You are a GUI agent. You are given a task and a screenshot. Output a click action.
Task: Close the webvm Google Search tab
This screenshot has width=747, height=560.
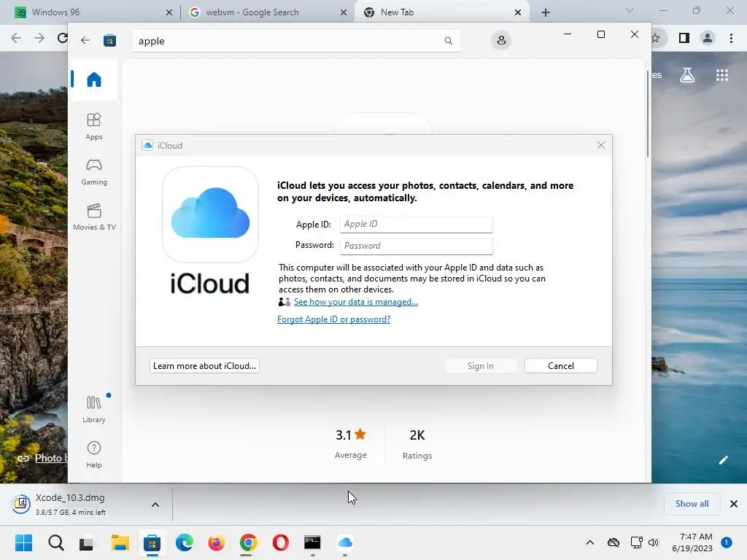click(344, 13)
